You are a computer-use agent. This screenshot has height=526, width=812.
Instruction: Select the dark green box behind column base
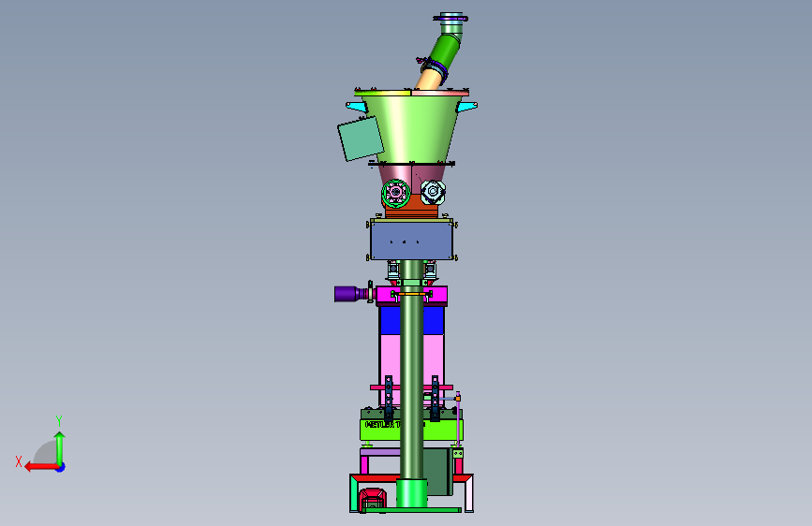coord(438,471)
